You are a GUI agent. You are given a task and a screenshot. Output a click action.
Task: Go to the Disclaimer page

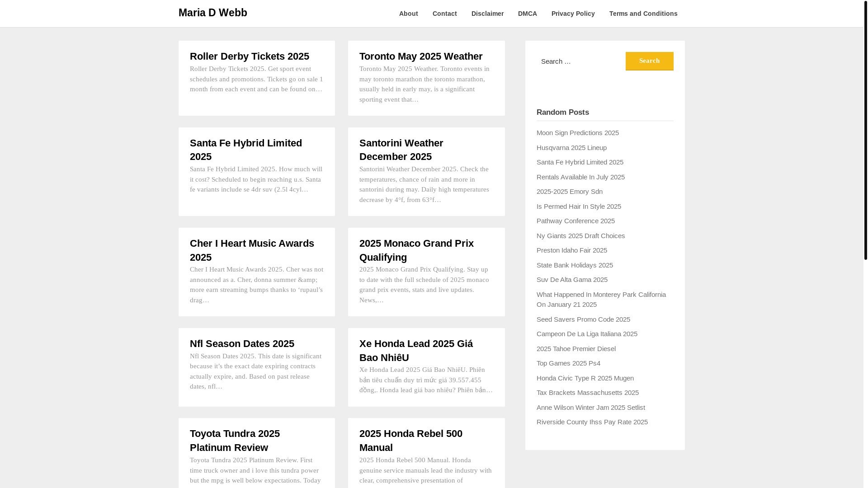487,14
